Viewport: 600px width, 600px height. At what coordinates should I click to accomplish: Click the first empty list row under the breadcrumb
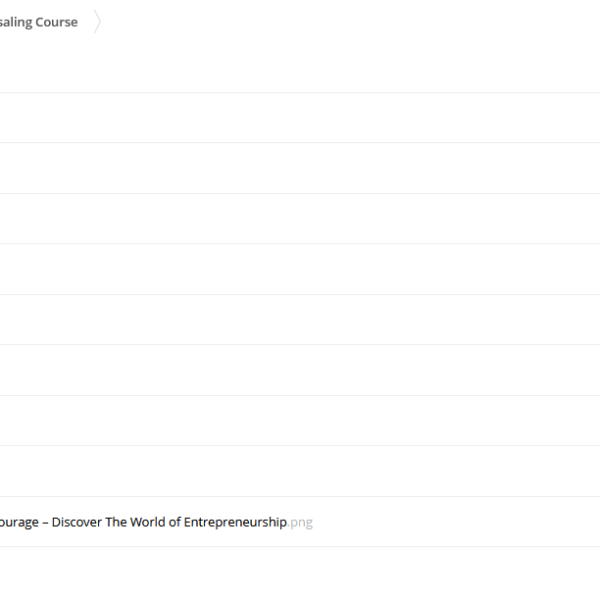coord(300,118)
